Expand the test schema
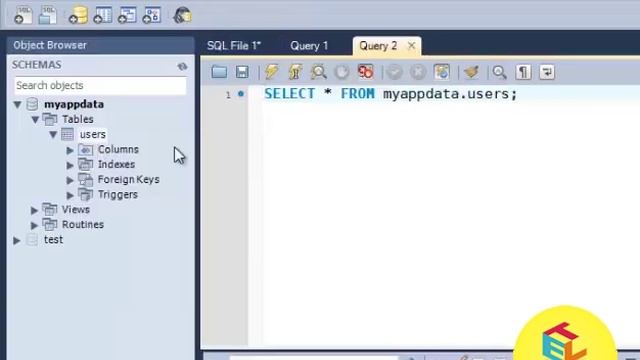The image size is (640, 360). (17, 240)
